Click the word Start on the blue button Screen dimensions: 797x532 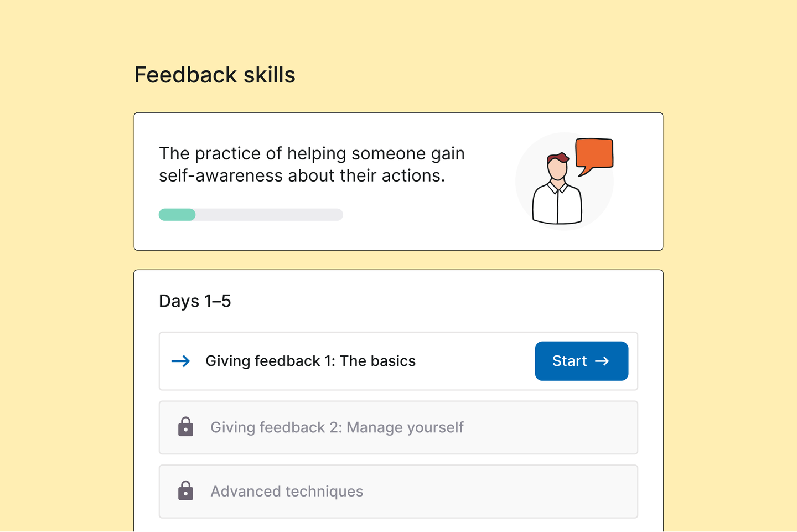tap(570, 361)
